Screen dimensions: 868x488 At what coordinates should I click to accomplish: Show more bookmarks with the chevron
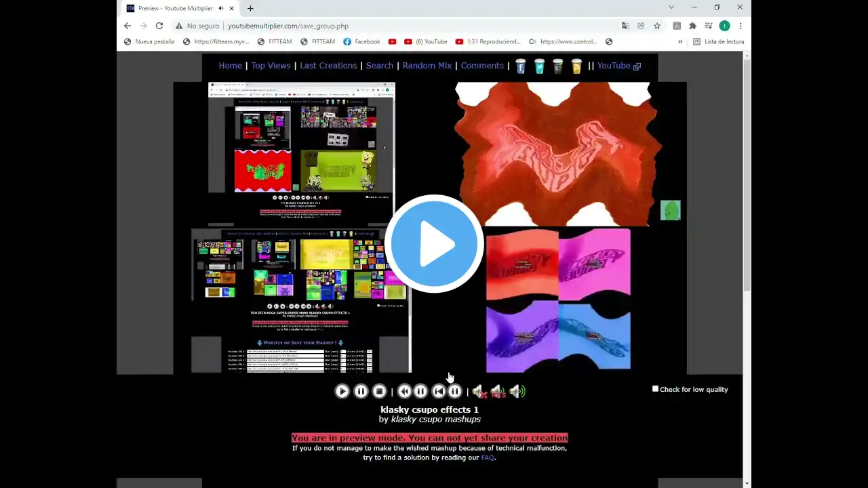point(680,41)
